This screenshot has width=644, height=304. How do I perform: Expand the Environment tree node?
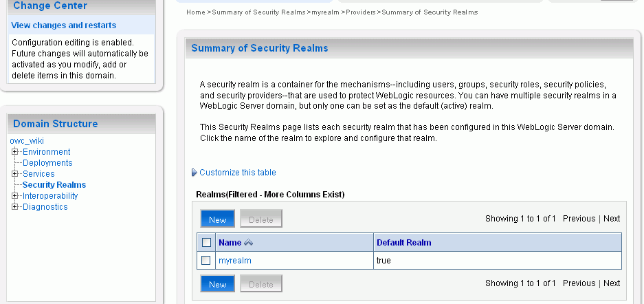(15, 151)
